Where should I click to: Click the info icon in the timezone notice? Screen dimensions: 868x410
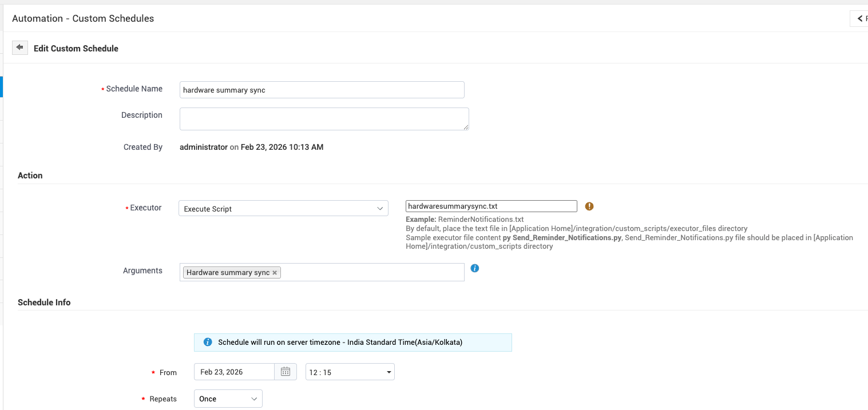click(208, 342)
